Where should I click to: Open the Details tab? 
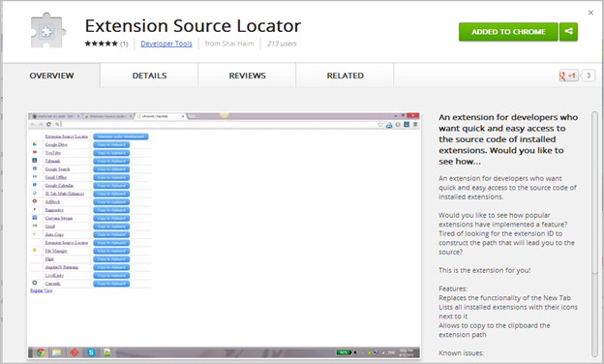pos(149,76)
